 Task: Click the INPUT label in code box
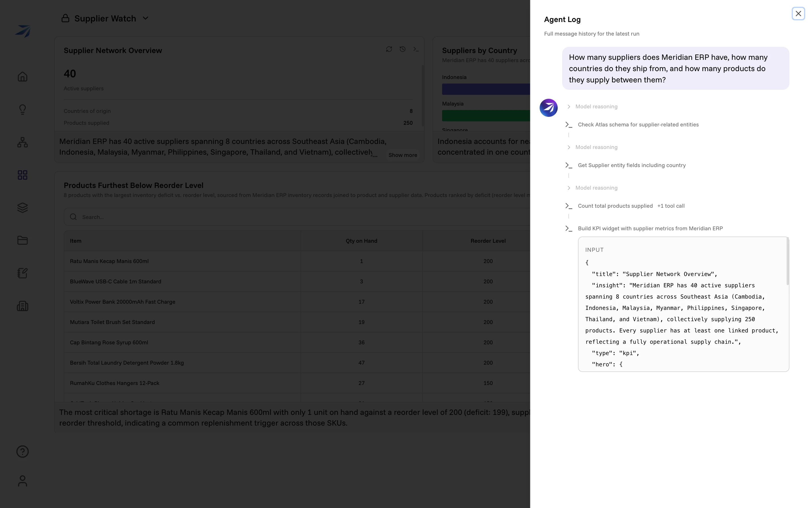tap(594, 250)
